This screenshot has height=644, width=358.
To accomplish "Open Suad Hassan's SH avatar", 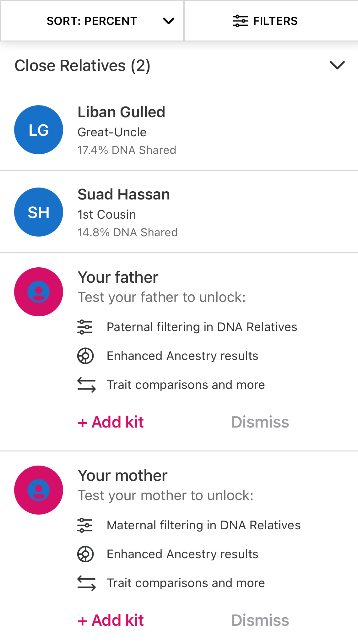I will (x=39, y=212).
